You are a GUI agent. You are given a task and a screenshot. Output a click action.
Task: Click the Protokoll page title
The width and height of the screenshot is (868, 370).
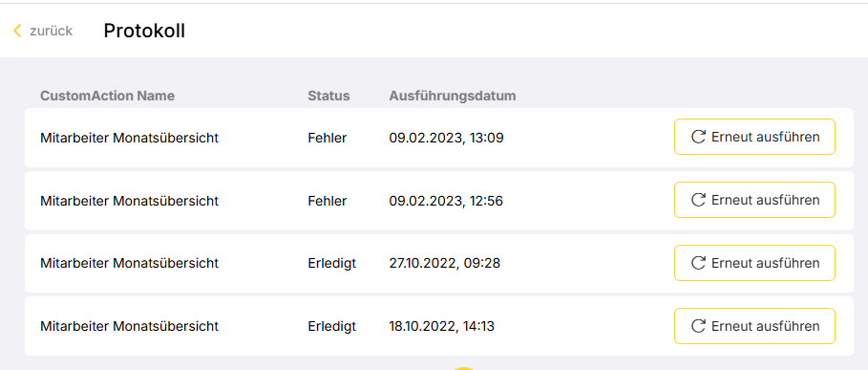point(144,31)
